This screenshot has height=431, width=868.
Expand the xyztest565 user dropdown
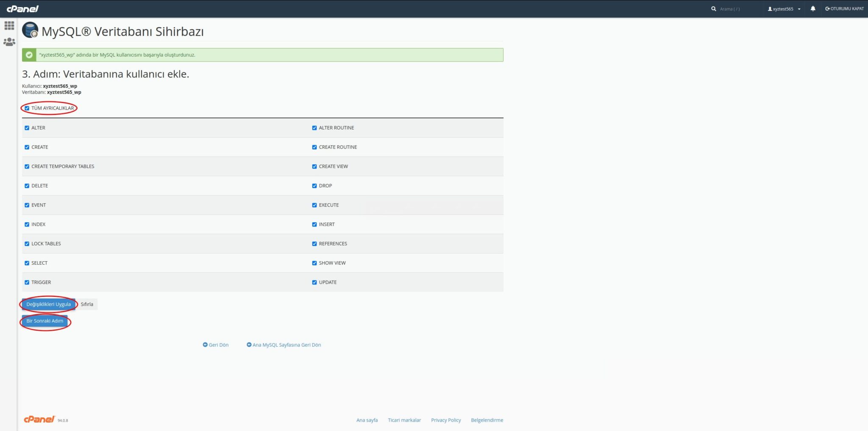(x=784, y=8)
